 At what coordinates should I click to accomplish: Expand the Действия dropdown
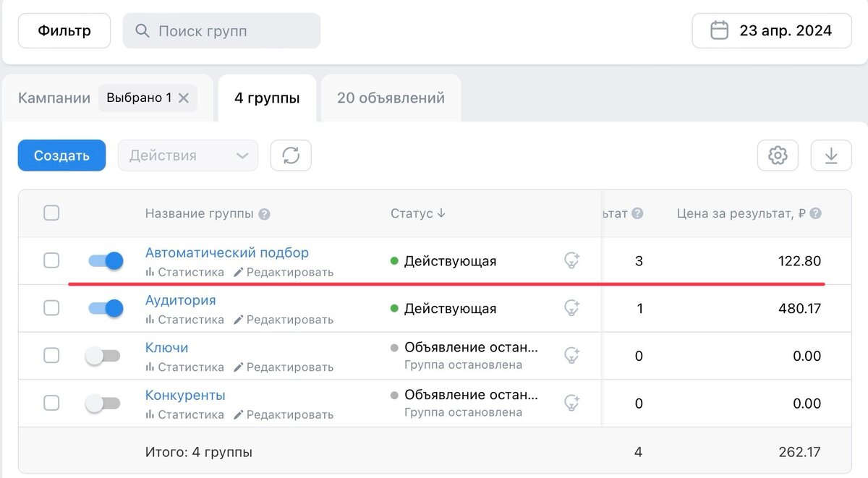pyautogui.click(x=188, y=155)
